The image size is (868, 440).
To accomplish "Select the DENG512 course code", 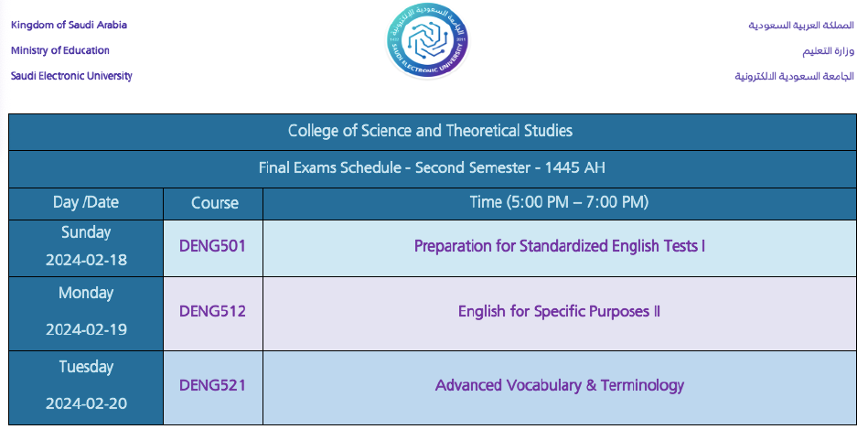I will (x=212, y=312).
